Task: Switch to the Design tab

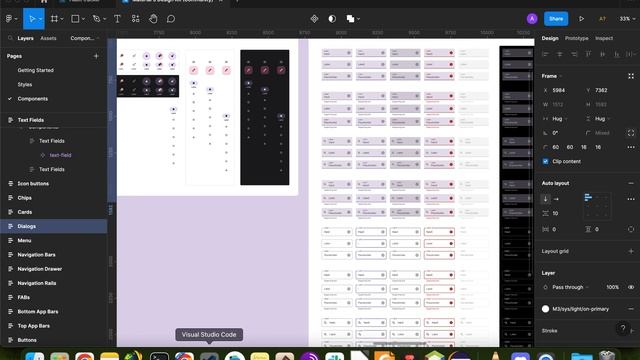Action: tap(550, 38)
